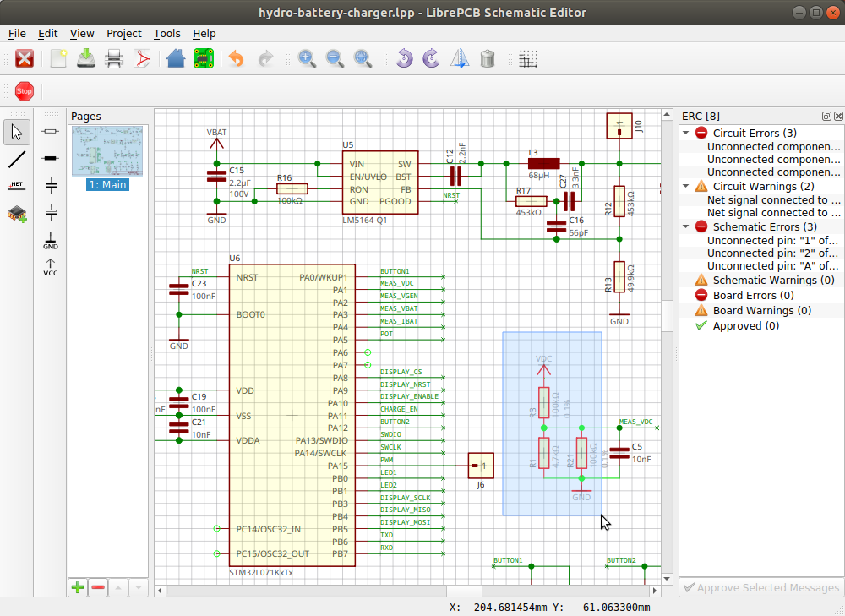Open the board editor via PCB icon
The width and height of the screenshot is (845, 616).
point(204,58)
